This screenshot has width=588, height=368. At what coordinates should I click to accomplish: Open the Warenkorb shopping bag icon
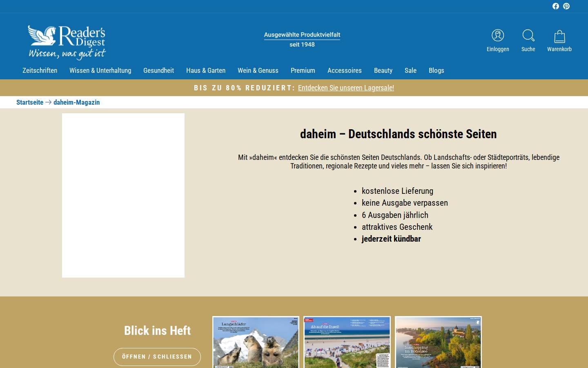559,36
